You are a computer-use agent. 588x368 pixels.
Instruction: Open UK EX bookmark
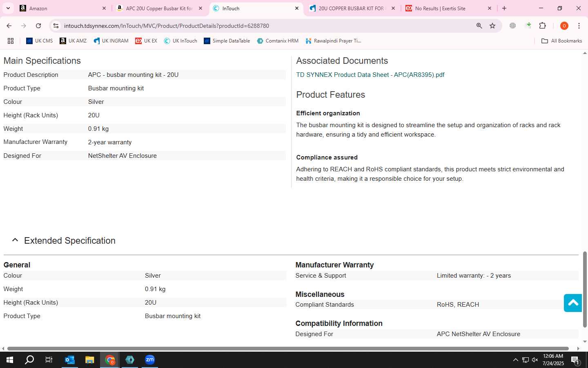[x=146, y=41]
